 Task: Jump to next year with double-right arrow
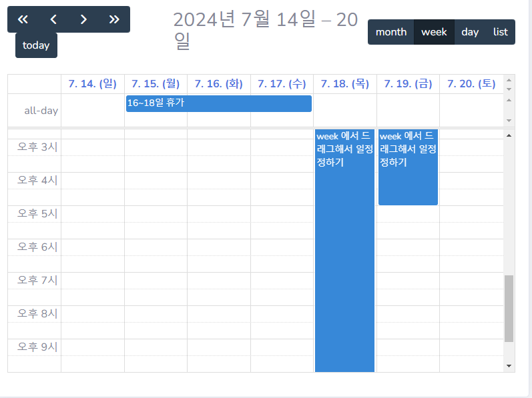[114, 19]
